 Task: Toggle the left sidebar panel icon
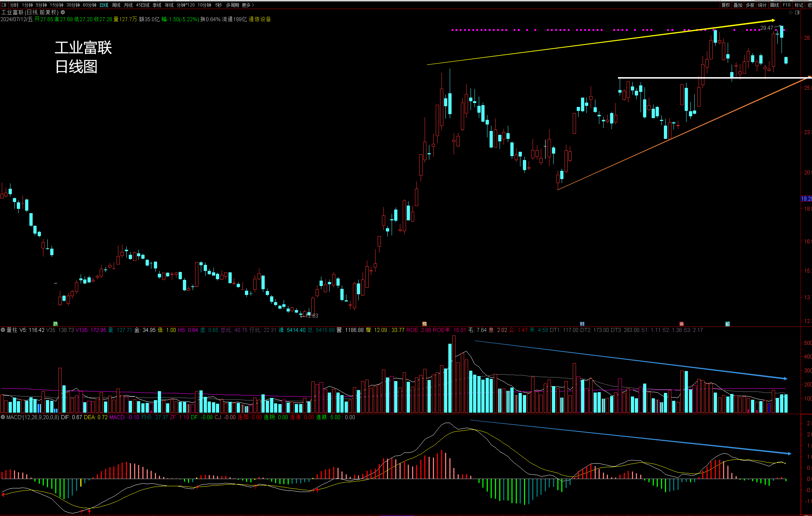(4, 5)
